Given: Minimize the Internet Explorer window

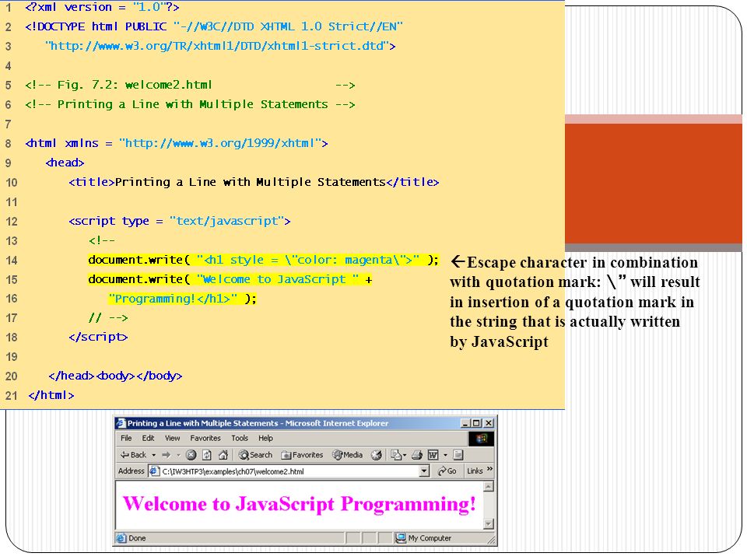Looking at the screenshot, I should tap(465, 423).
